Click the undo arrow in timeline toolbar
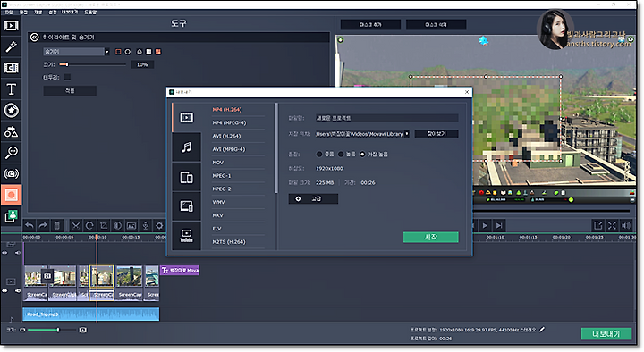 pos(30,225)
